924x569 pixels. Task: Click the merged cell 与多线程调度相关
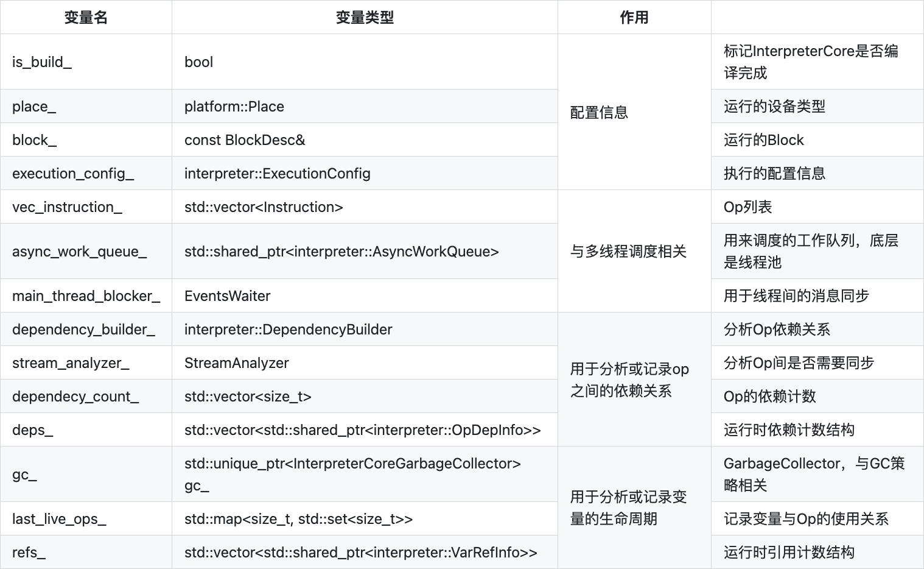[634, 251]
